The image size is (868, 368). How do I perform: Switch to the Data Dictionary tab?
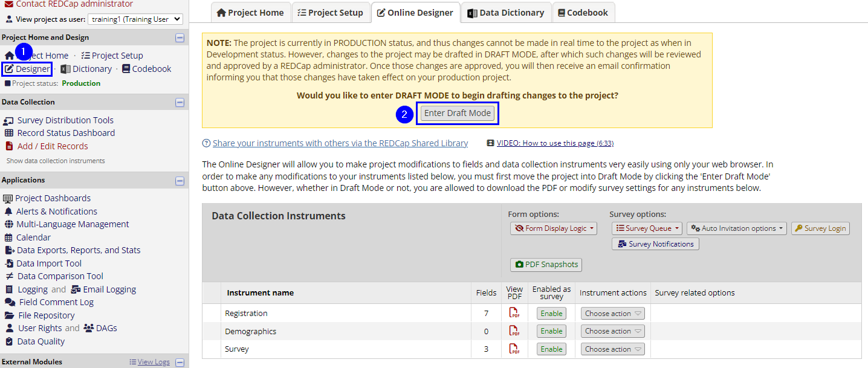pyautogui.click(x=505, y=13)
